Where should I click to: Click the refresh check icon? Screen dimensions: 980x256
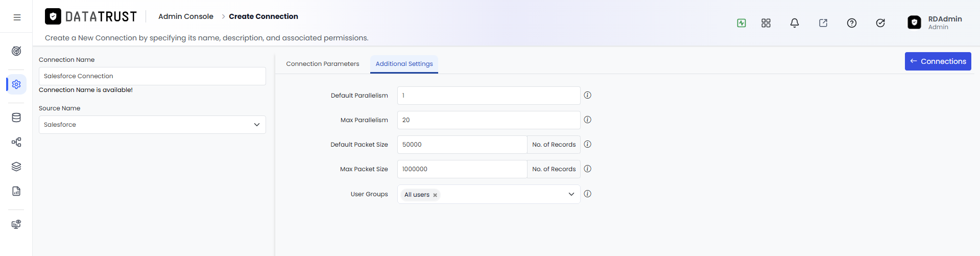(880, 23)
